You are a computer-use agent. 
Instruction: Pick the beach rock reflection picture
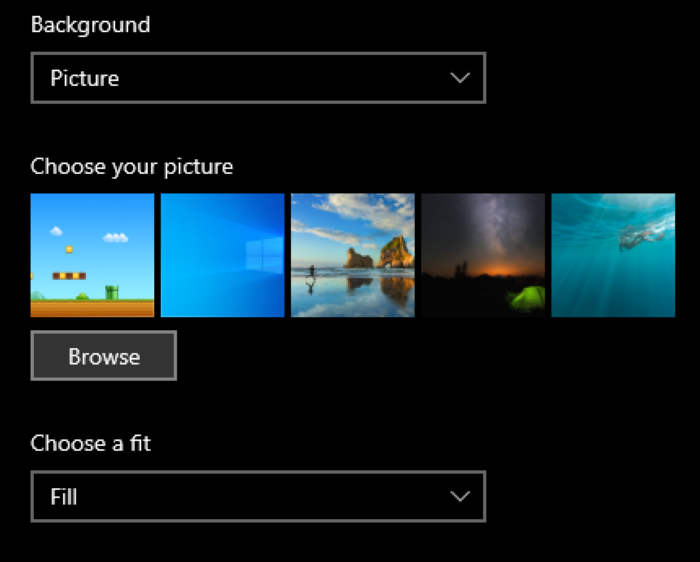coord(352,255)
